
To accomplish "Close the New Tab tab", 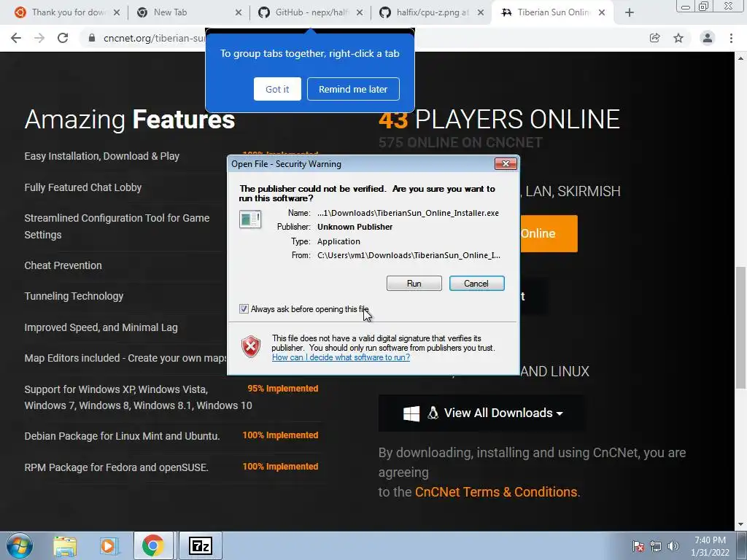I will (239, 13).
